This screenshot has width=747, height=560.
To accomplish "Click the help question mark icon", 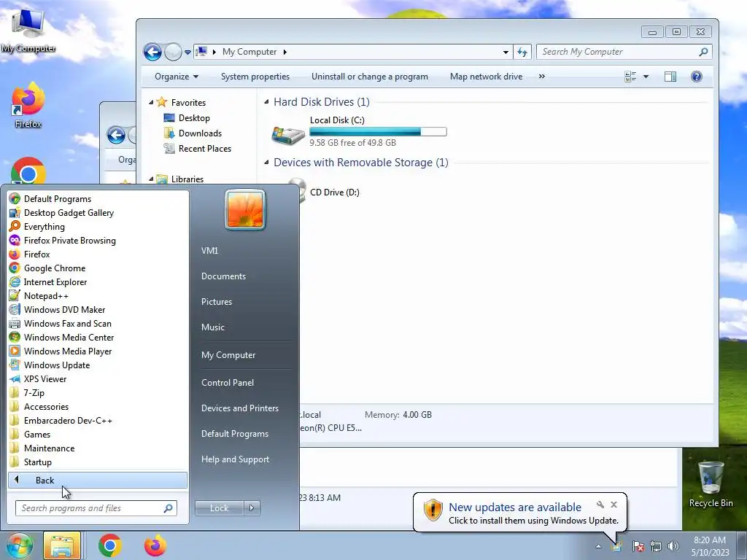I will pyautogui.click(x=697, y=77).
